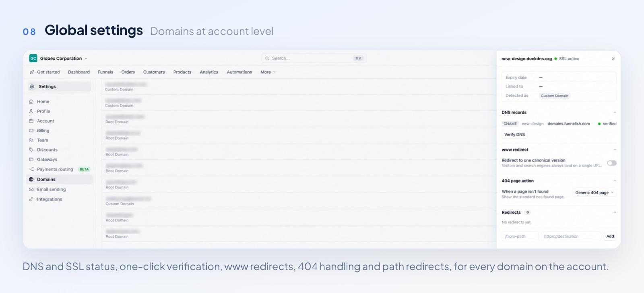
Task: Click the Discounts tag icon
Action: [31, 150]
